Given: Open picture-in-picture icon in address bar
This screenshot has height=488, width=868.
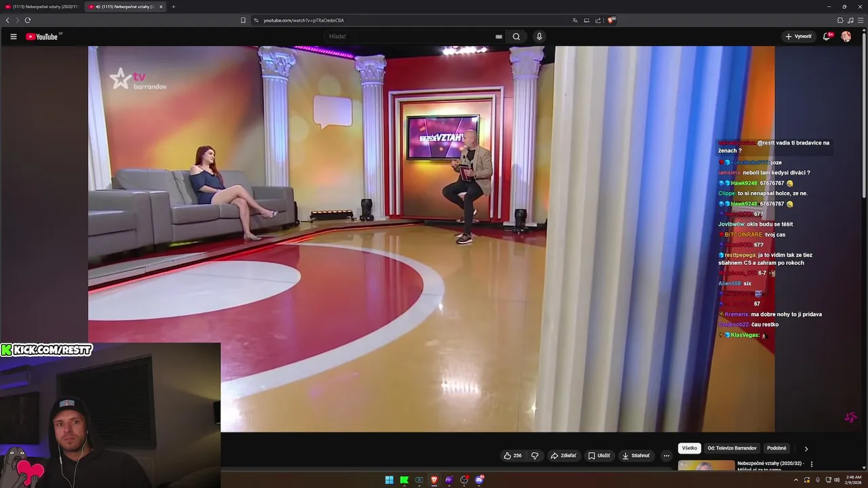Looking at the screenshot, I should 587,20.
